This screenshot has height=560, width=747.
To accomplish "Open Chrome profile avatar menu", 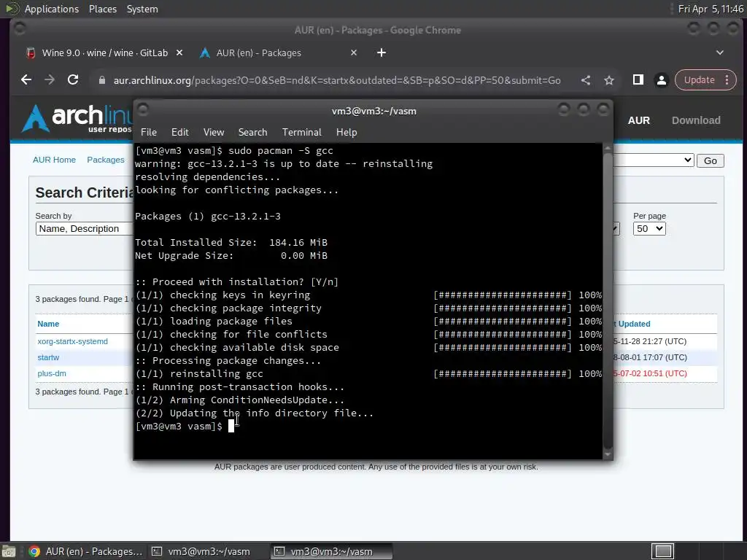I will tap(661, 80).
